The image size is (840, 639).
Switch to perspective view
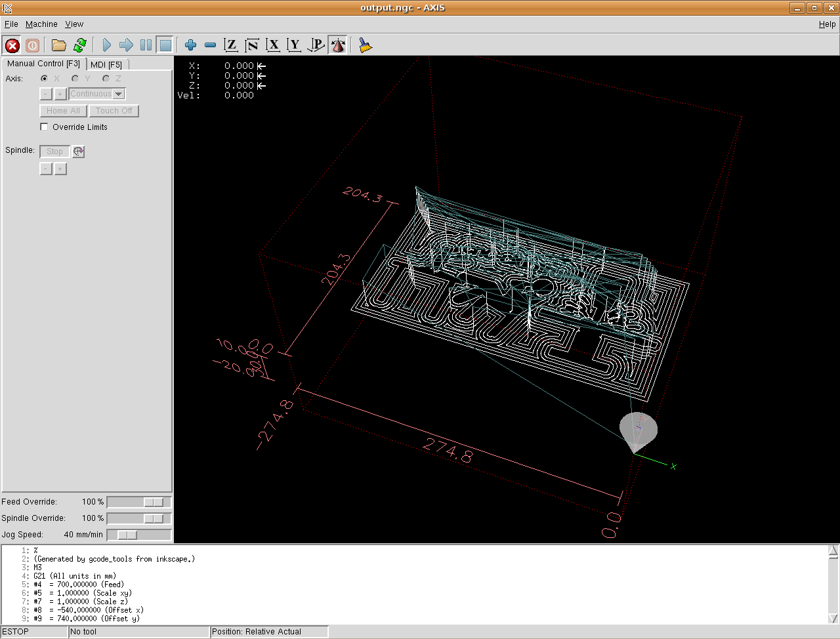pyautogui.click(x=316, y=45)
